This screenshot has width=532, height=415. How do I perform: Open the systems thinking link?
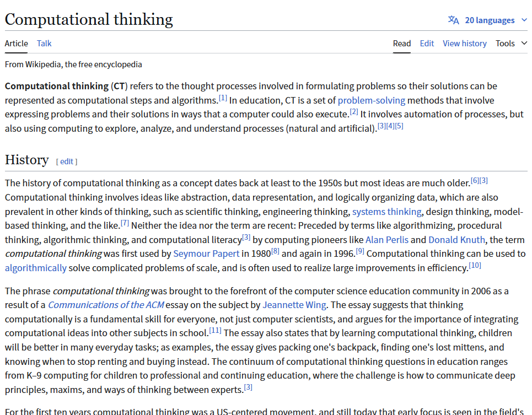tap(387, 212)
